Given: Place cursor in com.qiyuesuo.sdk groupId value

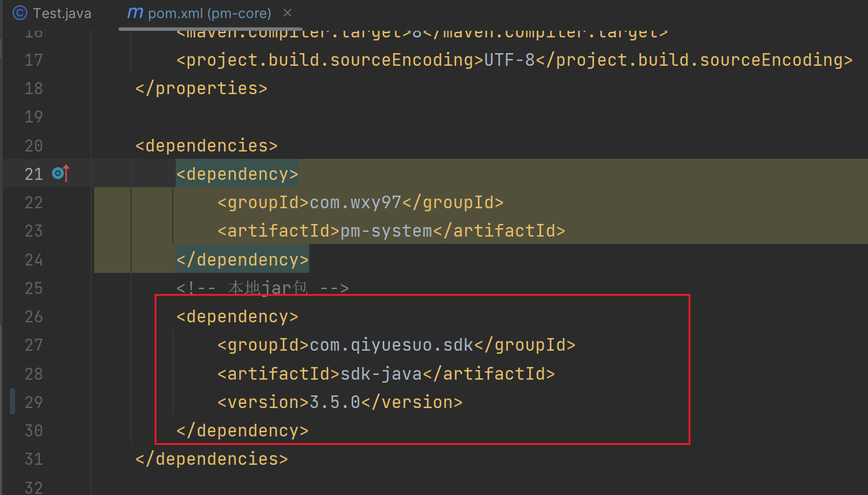Looking at the screenshot, I should (391, 345).
